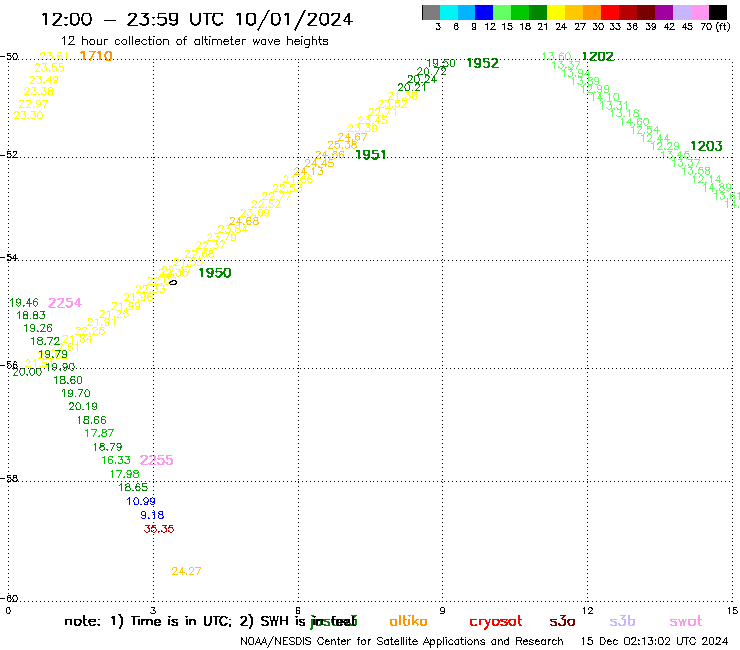Click the green value '17.87'
Viewport: 740px width, 650px height.
[99, 432]
